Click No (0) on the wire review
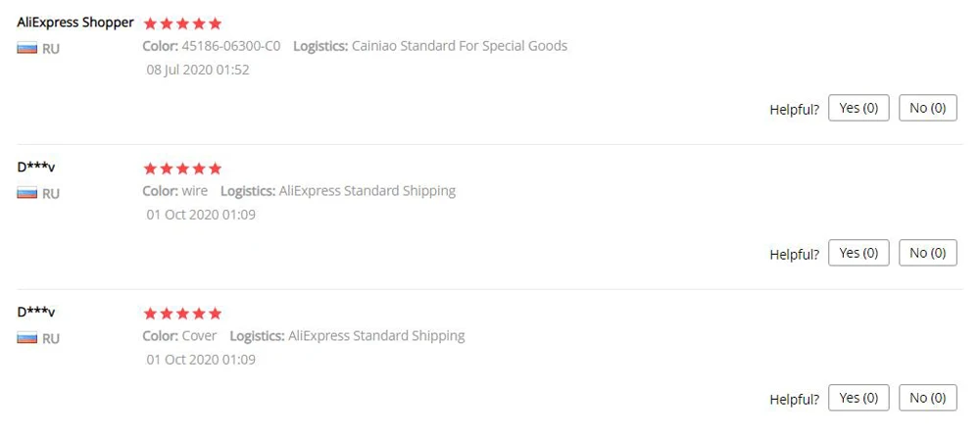 (x=927, y=253)
